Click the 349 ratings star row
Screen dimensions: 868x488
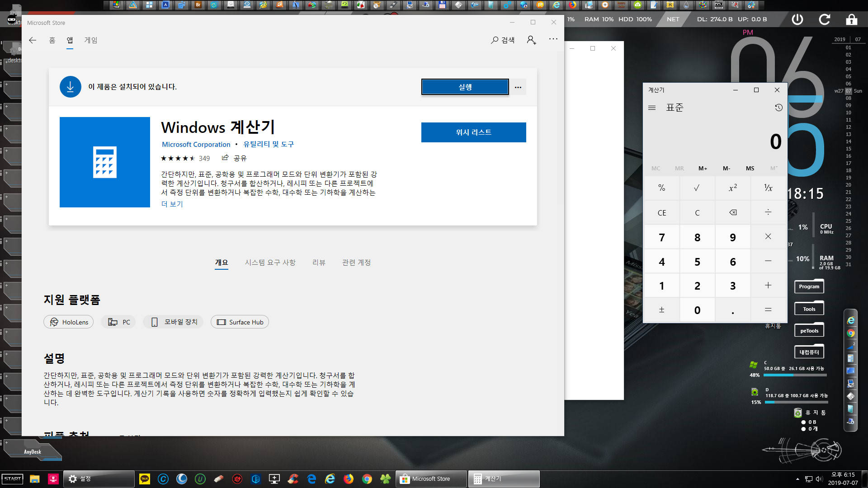pyautogui.click(x=185, y=158)
